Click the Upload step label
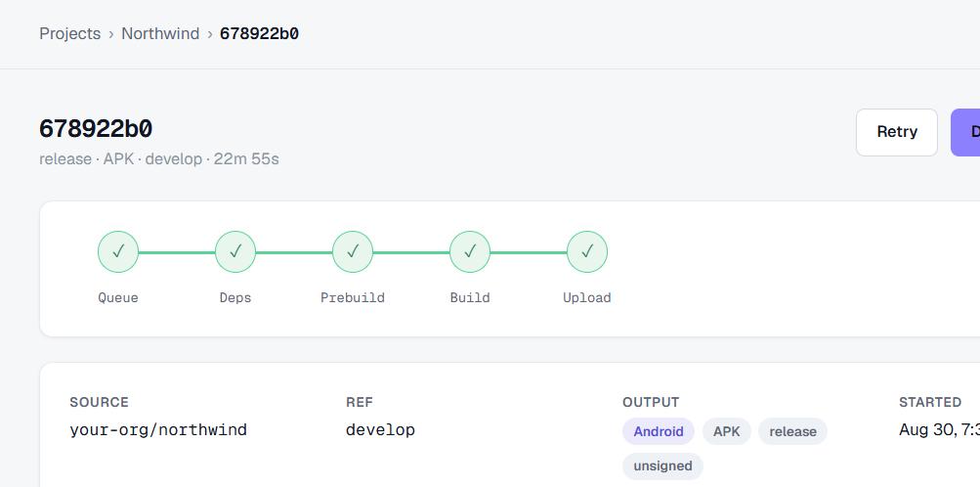Viewport: 980px width, 487px height. 587,297
